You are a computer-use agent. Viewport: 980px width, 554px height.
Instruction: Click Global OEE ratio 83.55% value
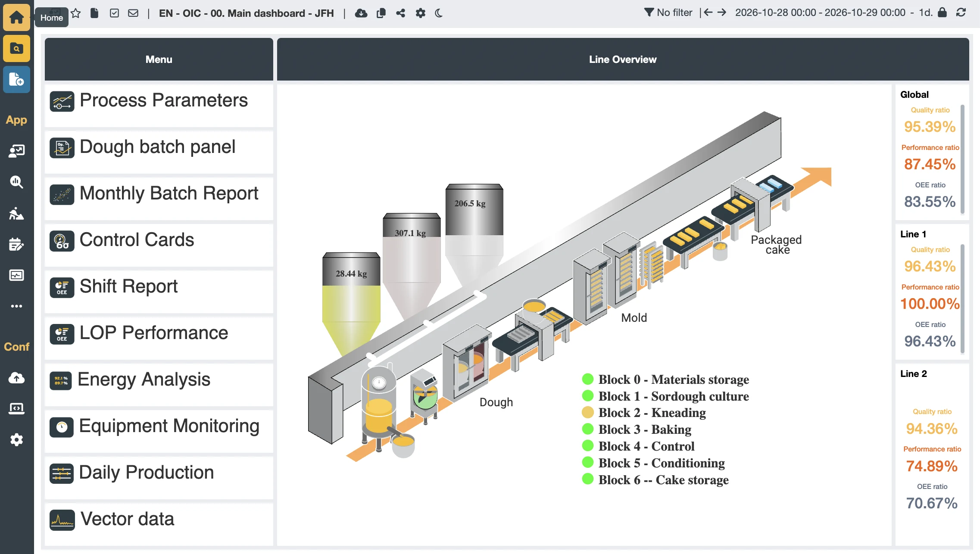coord(930,202)
